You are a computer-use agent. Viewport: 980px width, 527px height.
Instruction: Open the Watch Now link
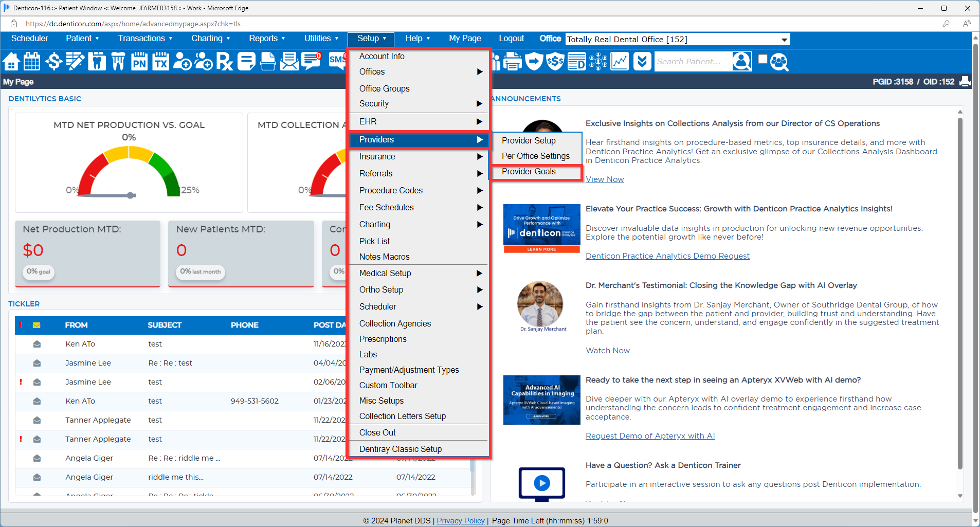coord(608,351)
